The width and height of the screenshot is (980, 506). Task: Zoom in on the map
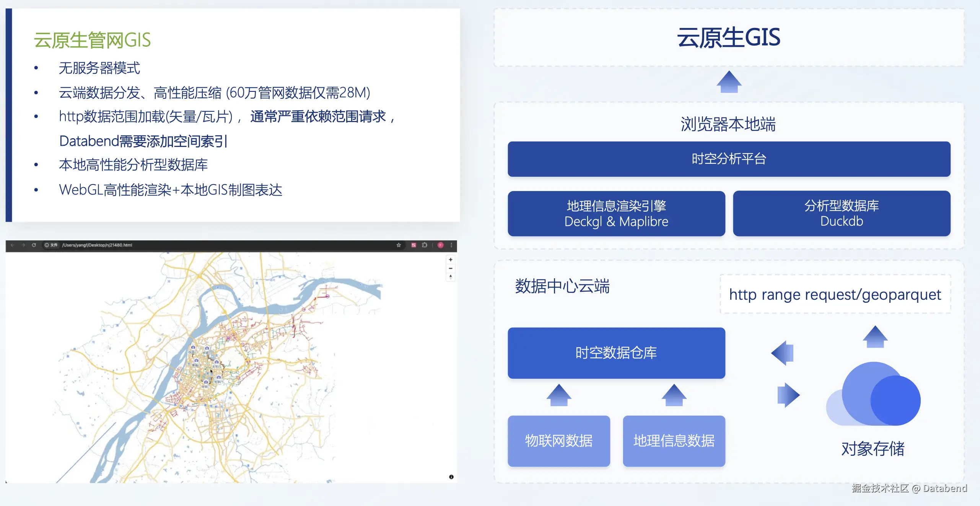[x=451, y=260]
